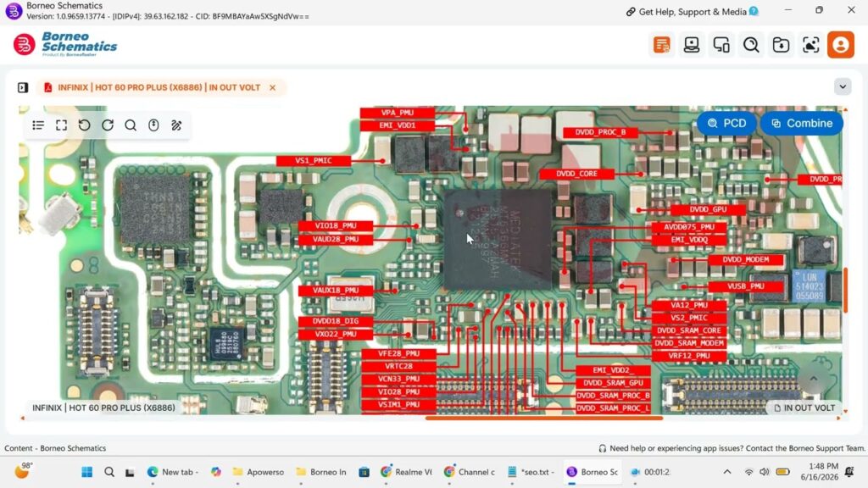This screenshot has width=868, height=488.
Task: Open the New tab Edge taskbar item
Action: pyautogui.click(x=173, y=472)
